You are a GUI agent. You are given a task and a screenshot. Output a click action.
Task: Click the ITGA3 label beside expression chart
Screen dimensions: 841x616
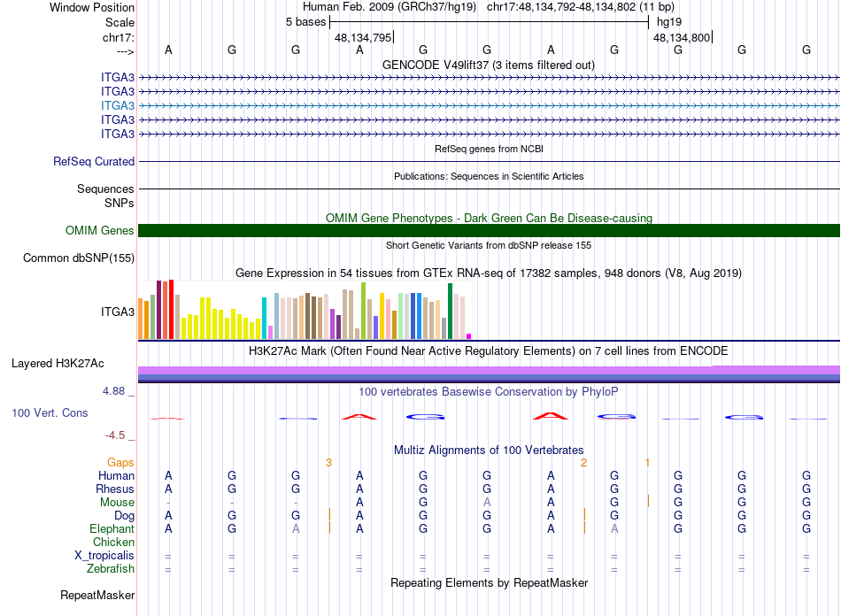coord(118,312)
